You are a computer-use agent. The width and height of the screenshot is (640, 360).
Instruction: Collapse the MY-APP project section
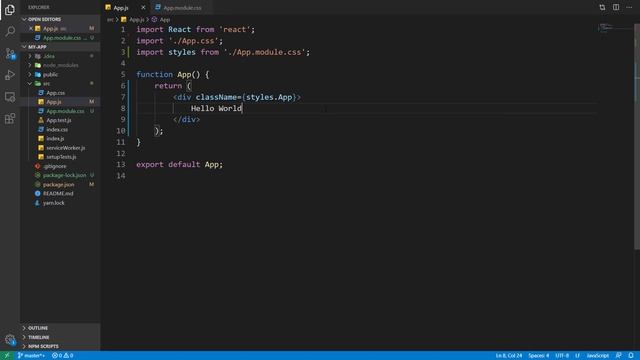click(60, 47)
